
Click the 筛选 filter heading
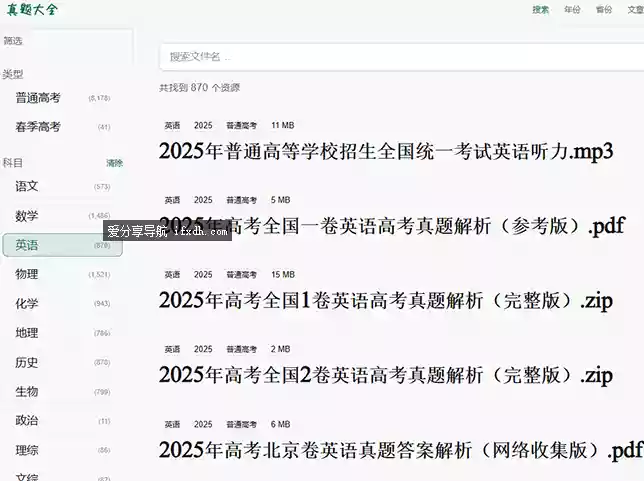pyautogui.click(x=13, y=41)
